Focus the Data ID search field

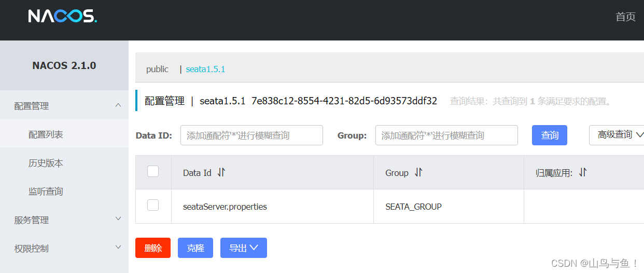point(251,135)
